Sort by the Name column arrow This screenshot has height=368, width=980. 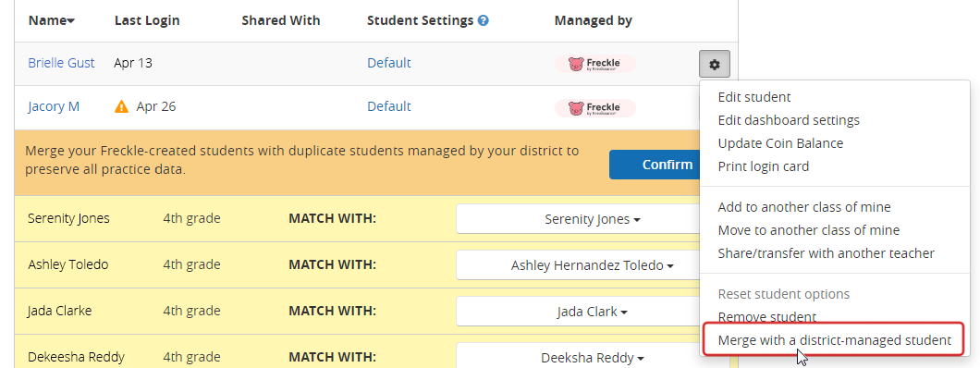[71, 21]
